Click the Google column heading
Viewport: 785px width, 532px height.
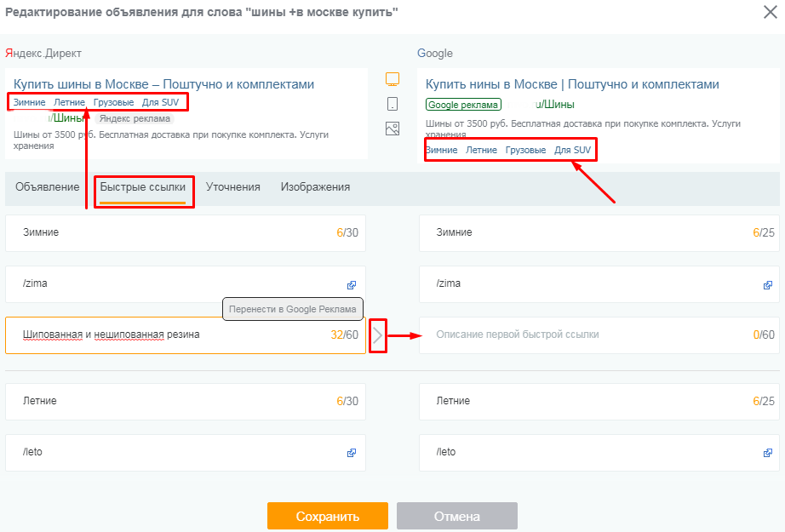pyautogui.click(x=435, y=54)
